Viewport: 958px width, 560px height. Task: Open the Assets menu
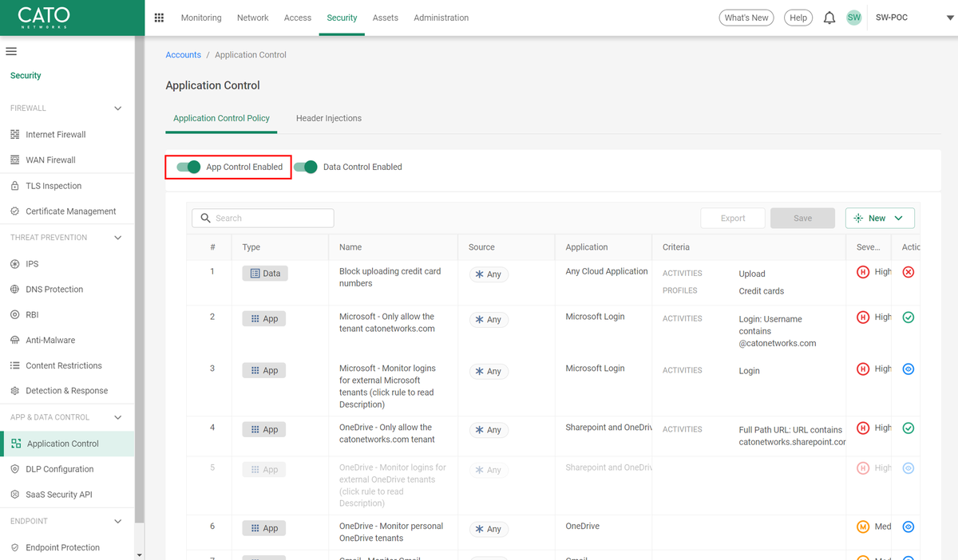point(386,18)
